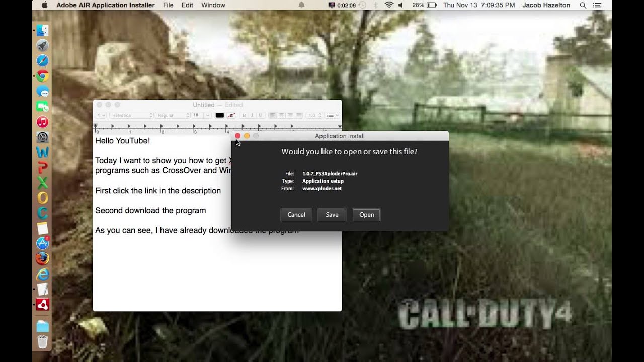Open Spotlight search magnifier icon
Image resolution: width=644 pixels, height=362 pixels.
point(583,5)
